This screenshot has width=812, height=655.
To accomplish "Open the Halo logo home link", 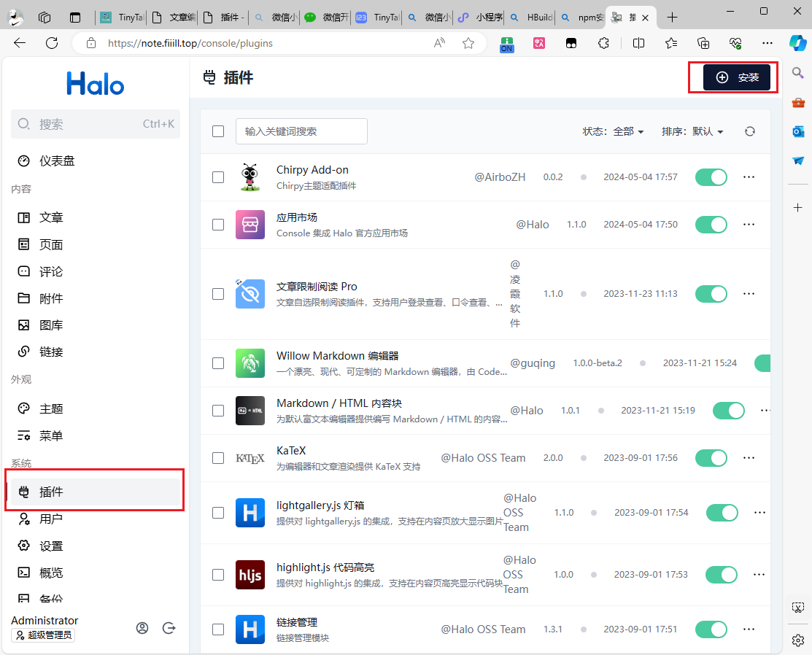I will point(96,83).
